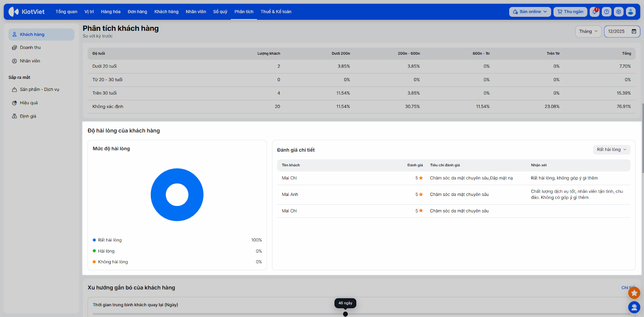The width and height of the screenshot is (644, 317).
Task: Click the 46 ngày slider handle
Action: tap(345, 314)
